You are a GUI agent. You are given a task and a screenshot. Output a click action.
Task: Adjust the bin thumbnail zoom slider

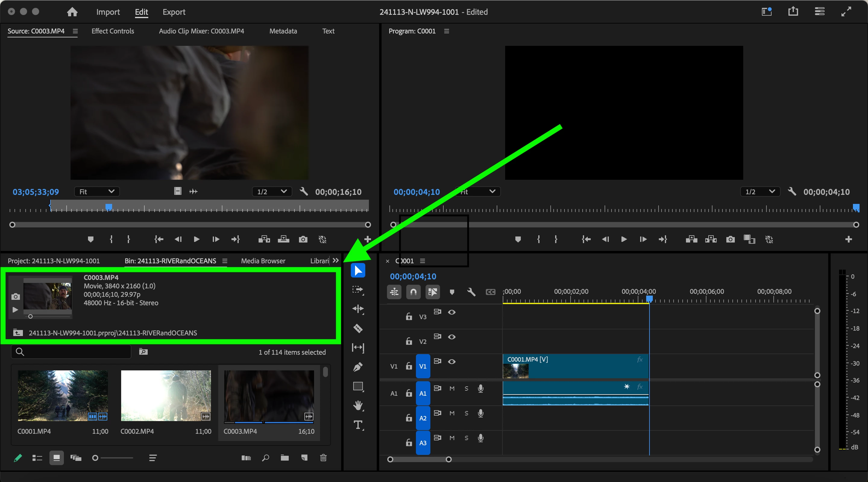point(95,458)
